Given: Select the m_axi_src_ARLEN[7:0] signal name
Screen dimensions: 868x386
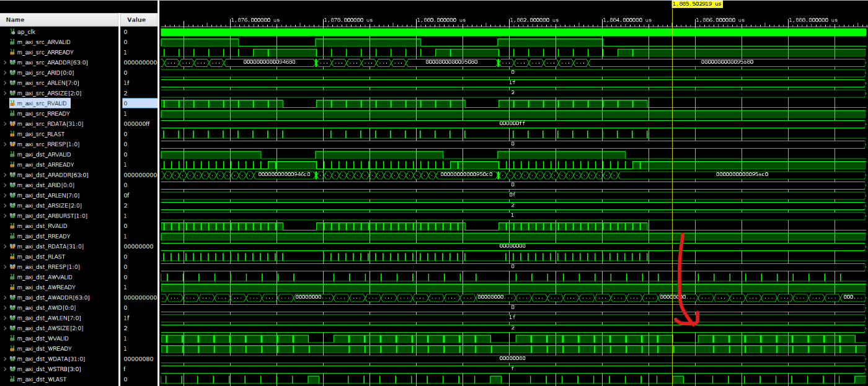Looking at the screenshot, I should 48,82.
